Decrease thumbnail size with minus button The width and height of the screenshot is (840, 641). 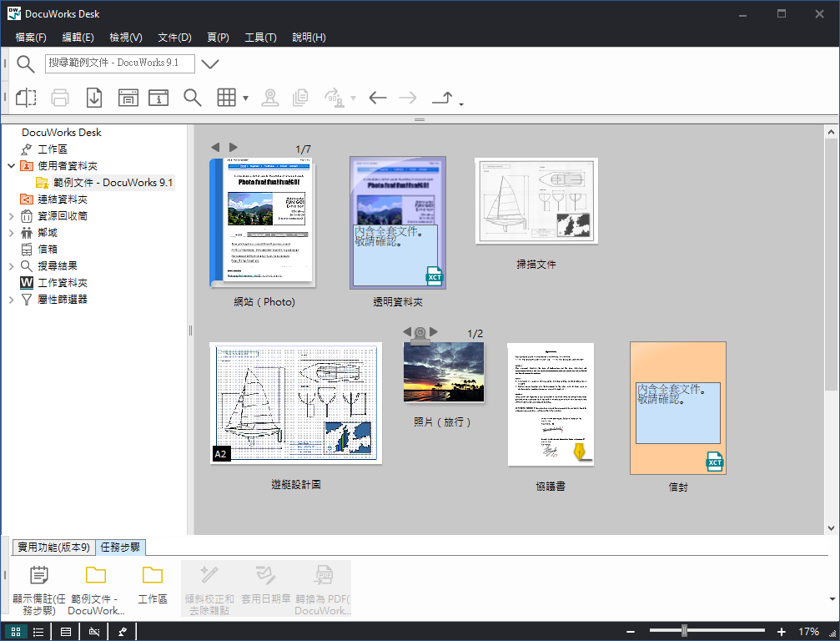[x=631, y=632]
